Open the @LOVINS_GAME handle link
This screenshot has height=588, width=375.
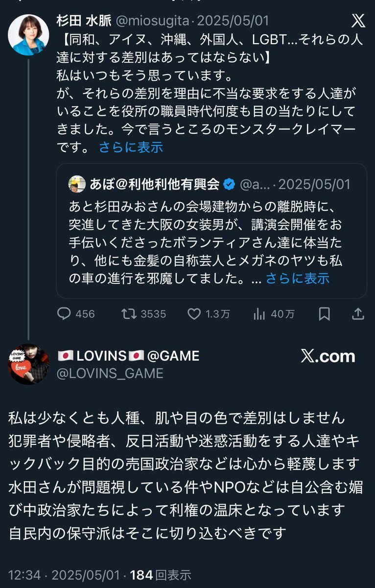(111, 373)
